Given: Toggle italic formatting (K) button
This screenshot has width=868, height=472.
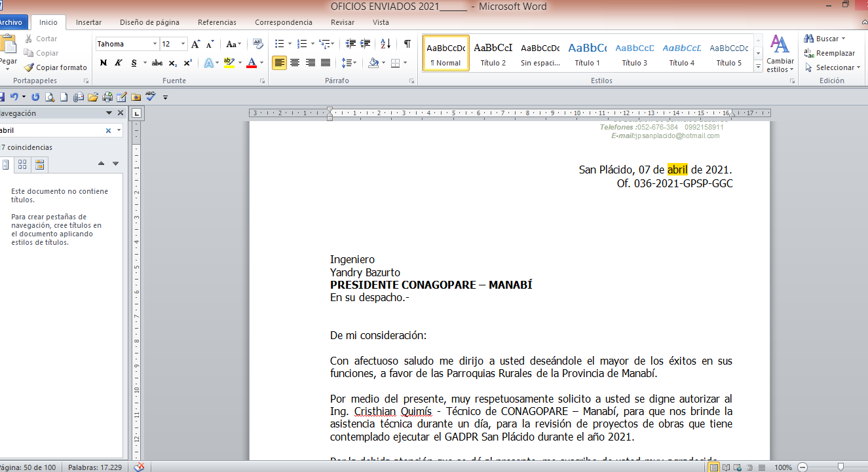Looking at the screenshot, I should (x=119, y=63).
